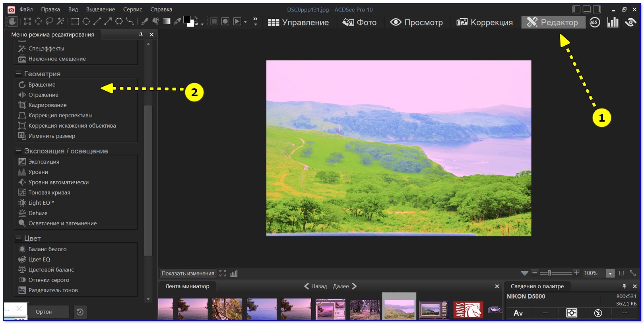
Task: Click the zoom slider handle
Action: pos(549,273)
